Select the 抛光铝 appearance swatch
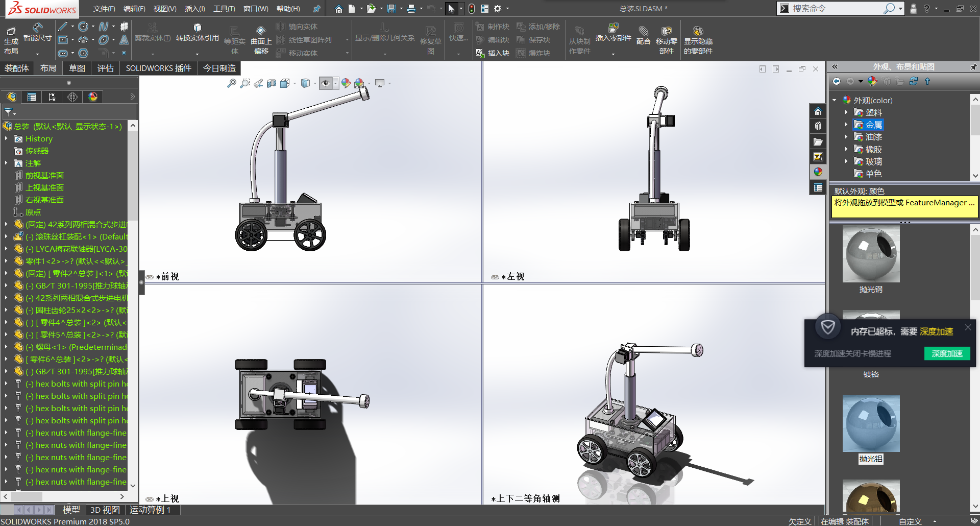 871,424
